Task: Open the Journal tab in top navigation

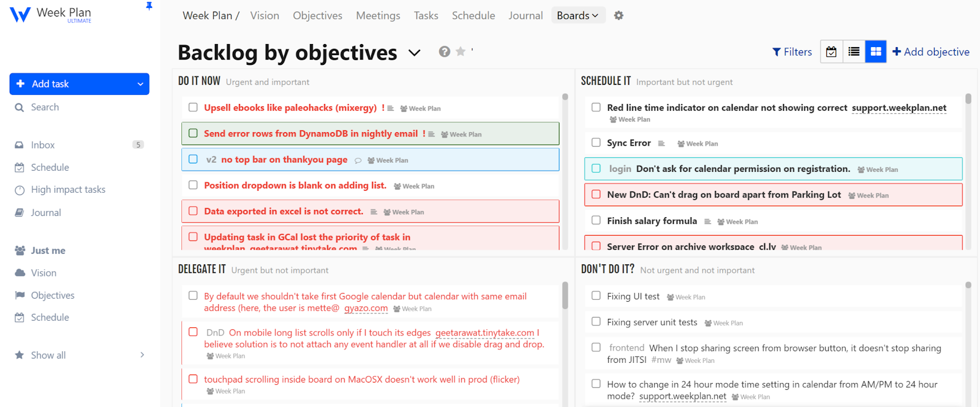Action: coord(526,15)
